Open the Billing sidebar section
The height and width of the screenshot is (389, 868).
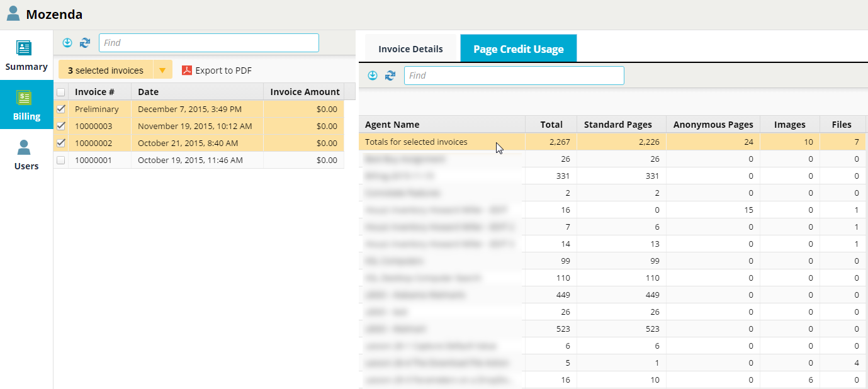pos(26,105)
